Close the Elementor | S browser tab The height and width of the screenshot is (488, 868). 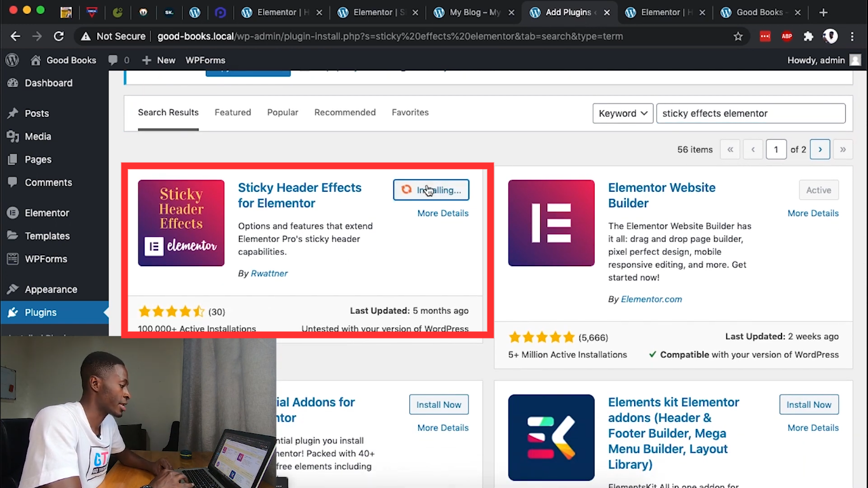[416, 12]
